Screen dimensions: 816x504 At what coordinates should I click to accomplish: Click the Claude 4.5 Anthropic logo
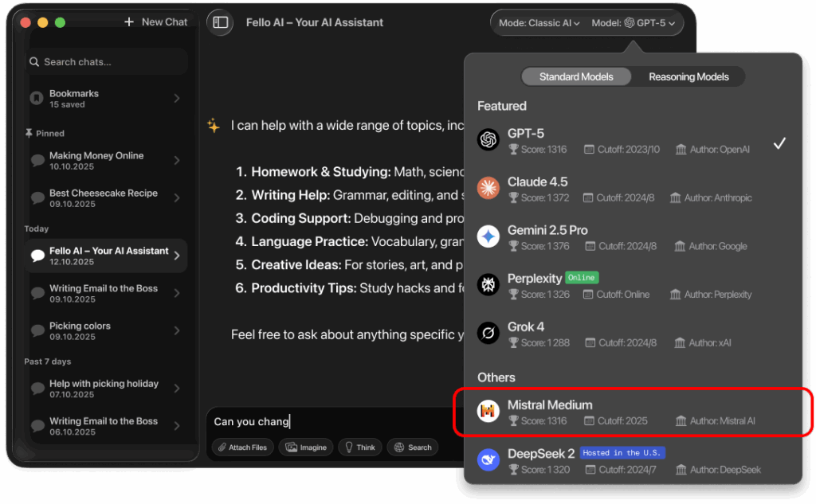pos(488,188)
